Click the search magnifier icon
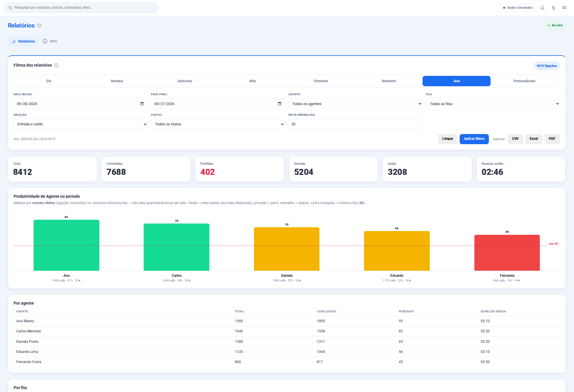The image size is (574, 392). click(x=10, y=8)
